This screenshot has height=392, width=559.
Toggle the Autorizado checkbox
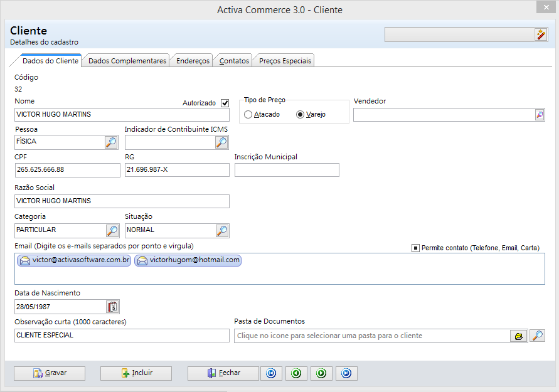pos(225,103)
